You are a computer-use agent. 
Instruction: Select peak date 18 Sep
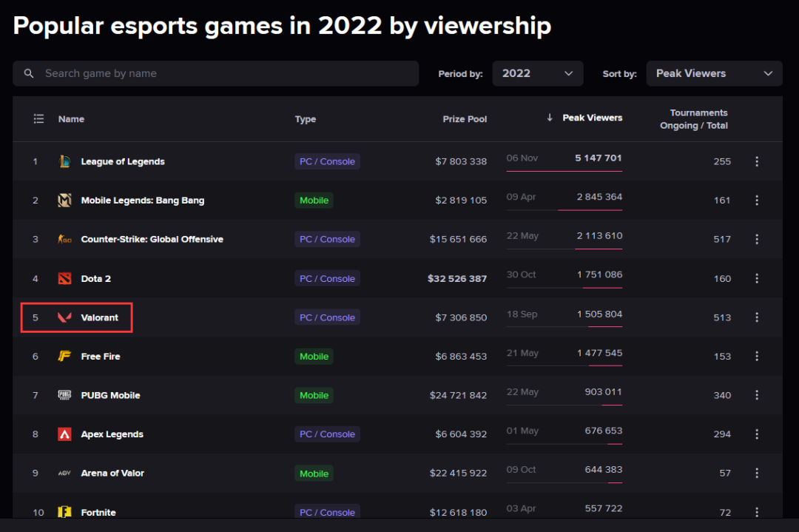(x=522, y=314)
